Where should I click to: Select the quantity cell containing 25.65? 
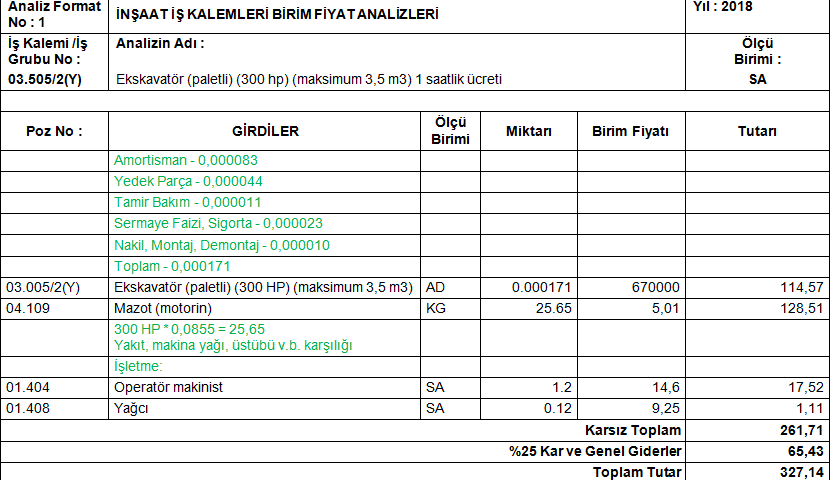coord(529,309)
